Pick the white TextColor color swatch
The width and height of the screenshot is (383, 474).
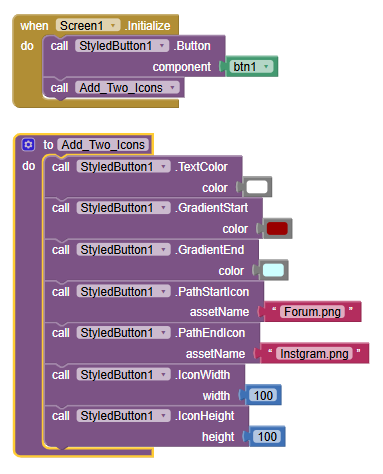coord(257,187)
